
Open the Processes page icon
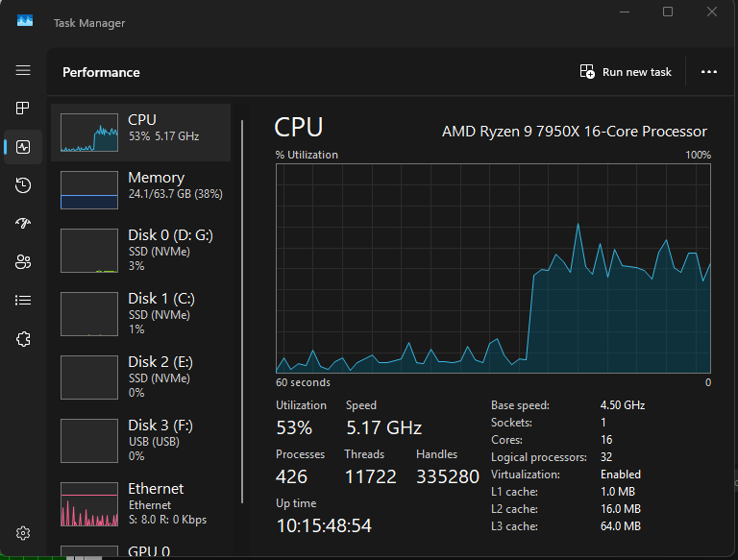tap(23, 109)
